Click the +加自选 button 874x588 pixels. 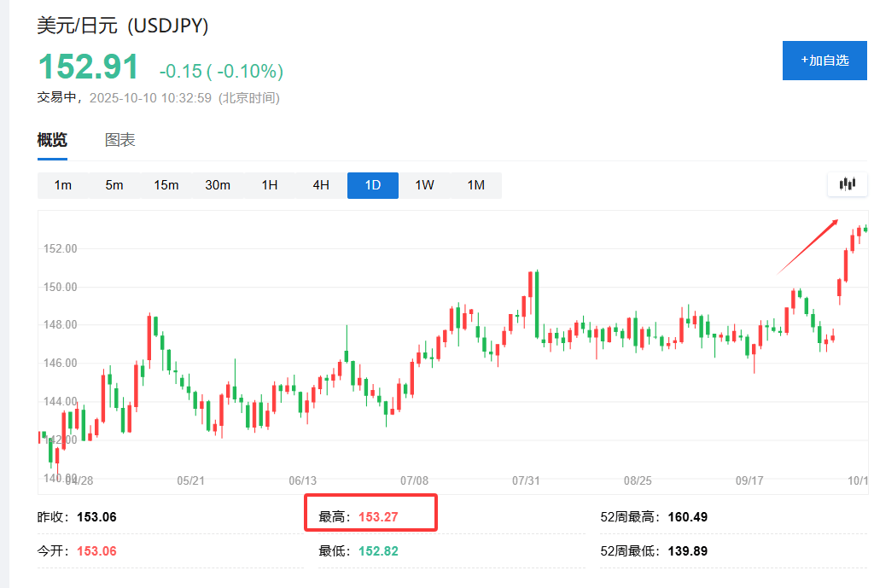tap(824, 61)
